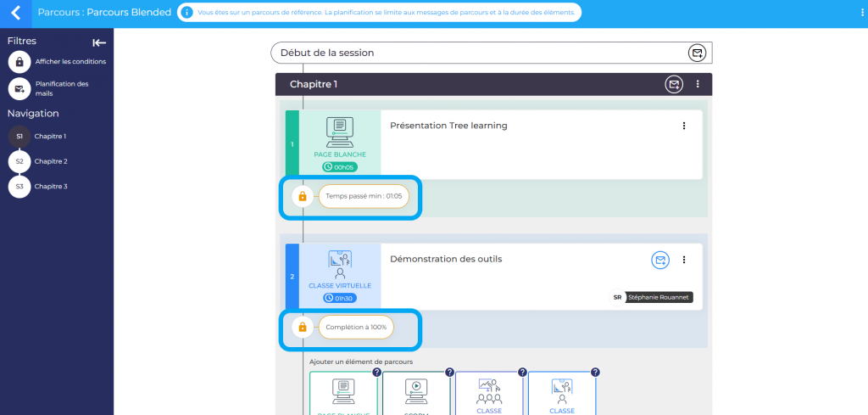Screen dimensions: 868x415
Task: Click the mail icon for Démonstration des outils
Action: 660,260
